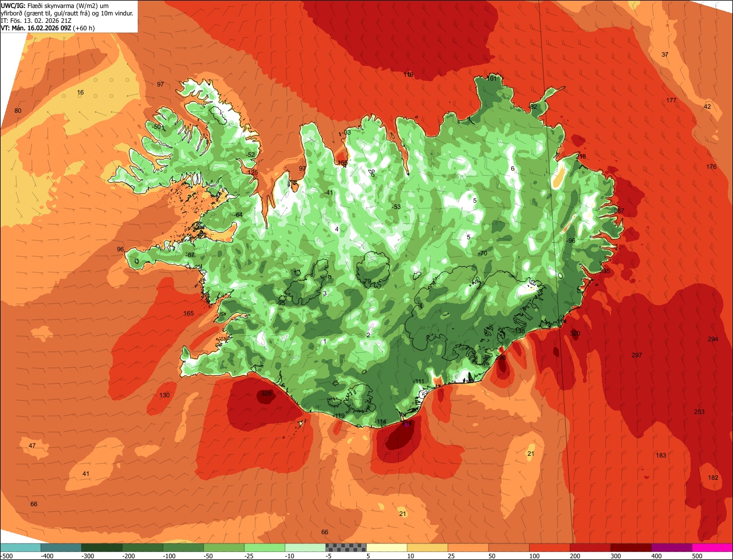Click the map value '-96' near the east coast
This screenshot has height=560, width=733.
570,240
